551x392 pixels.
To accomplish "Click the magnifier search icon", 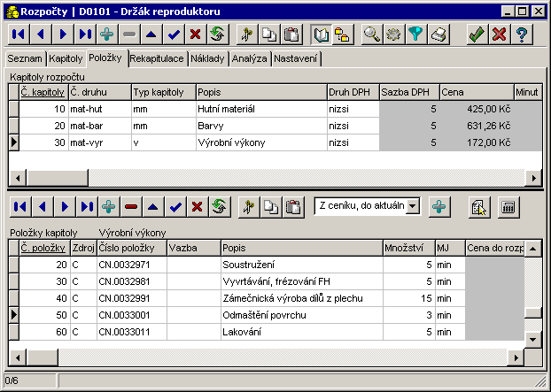I will pos(373,35).
